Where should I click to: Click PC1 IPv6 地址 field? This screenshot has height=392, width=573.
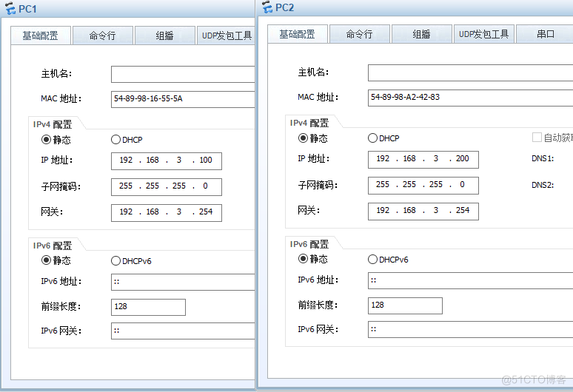(x=183, y=282)
